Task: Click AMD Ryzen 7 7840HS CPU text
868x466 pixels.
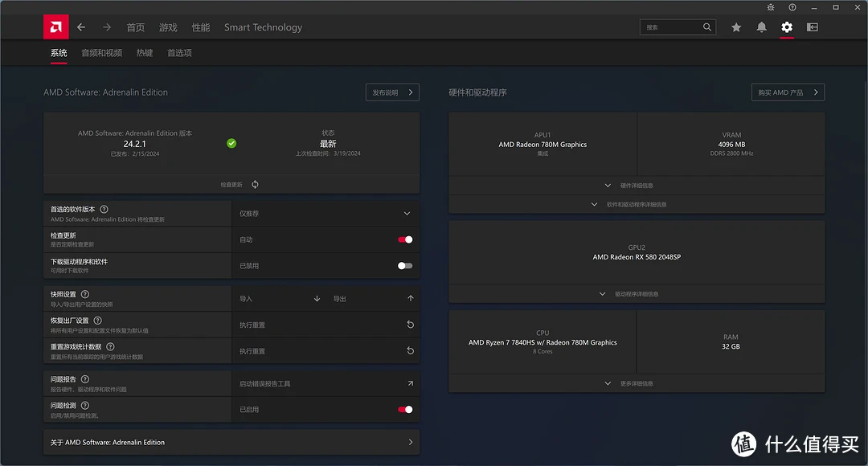Action: click(x=542, y=342)
